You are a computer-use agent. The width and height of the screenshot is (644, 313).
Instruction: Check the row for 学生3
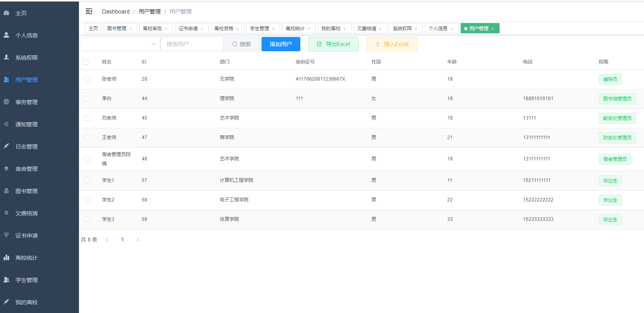(x=87, y=219)
